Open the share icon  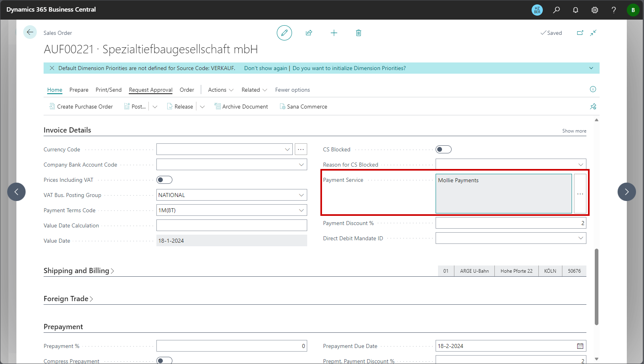[309, 33]
